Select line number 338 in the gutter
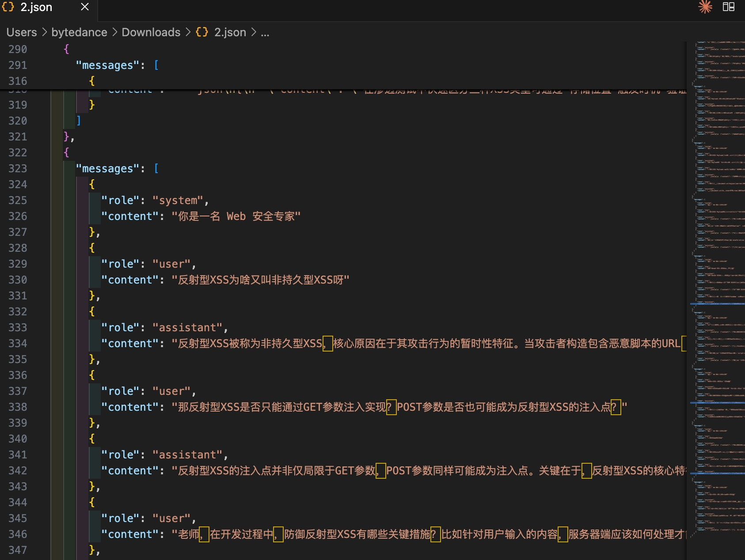This screenshot has width=745, height=560. click(18, 407)
